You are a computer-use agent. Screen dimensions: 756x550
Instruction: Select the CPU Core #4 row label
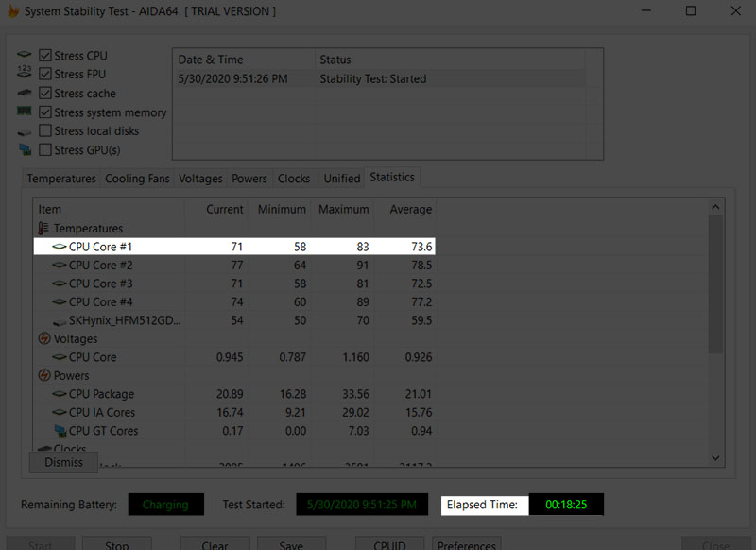click(x=100, y=301)
